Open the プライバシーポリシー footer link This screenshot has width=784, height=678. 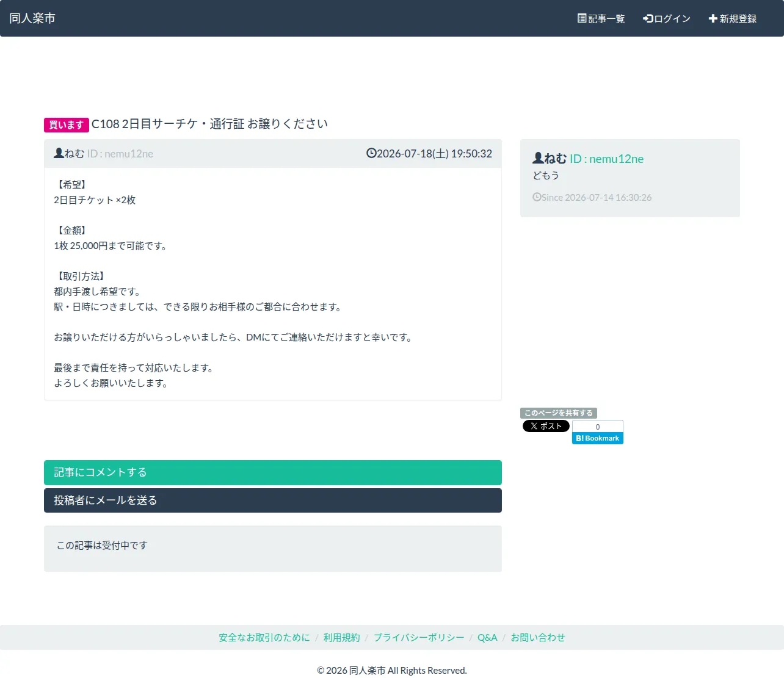point(419,637)
